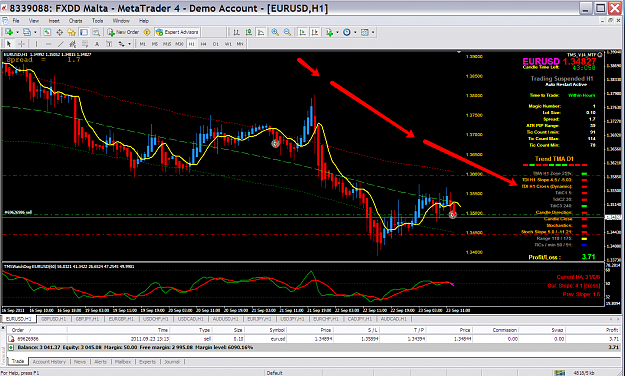Toggle the Expert Advisors button

pyautogui.click(x=177, y=32)
